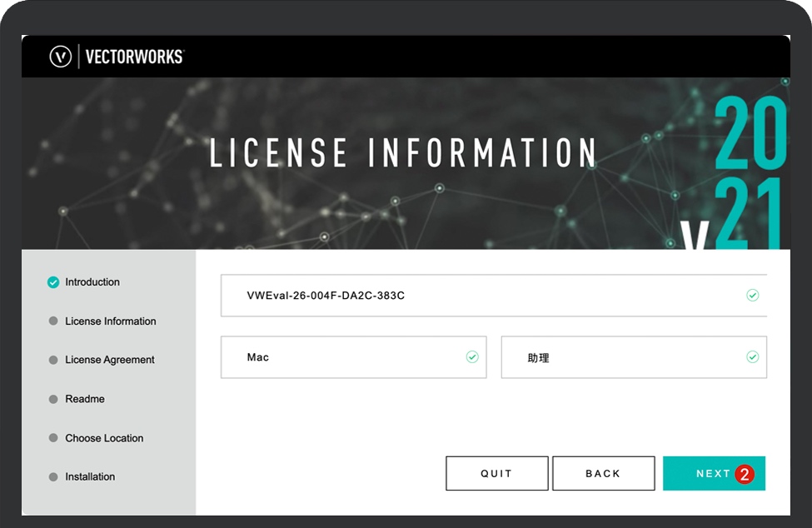Image resolution: width=812 pixels, height=528 pixels.
Task: Select the Introduction step label
Action: point(92,282)
